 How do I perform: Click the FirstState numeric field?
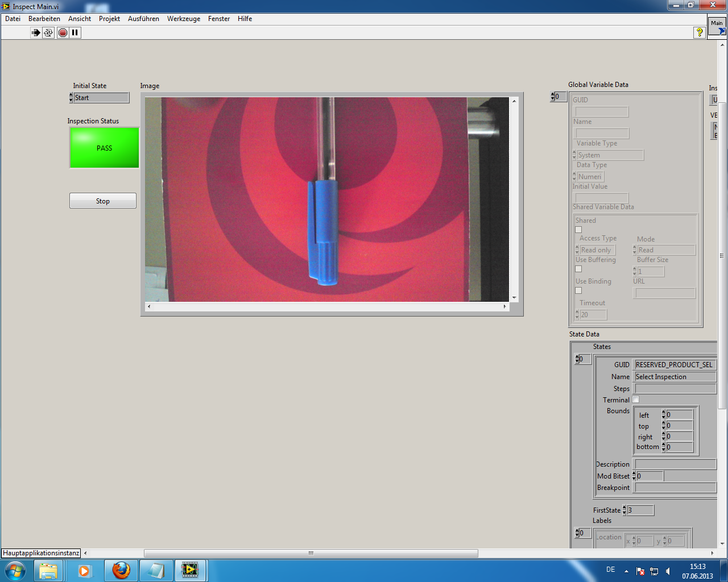640,510
